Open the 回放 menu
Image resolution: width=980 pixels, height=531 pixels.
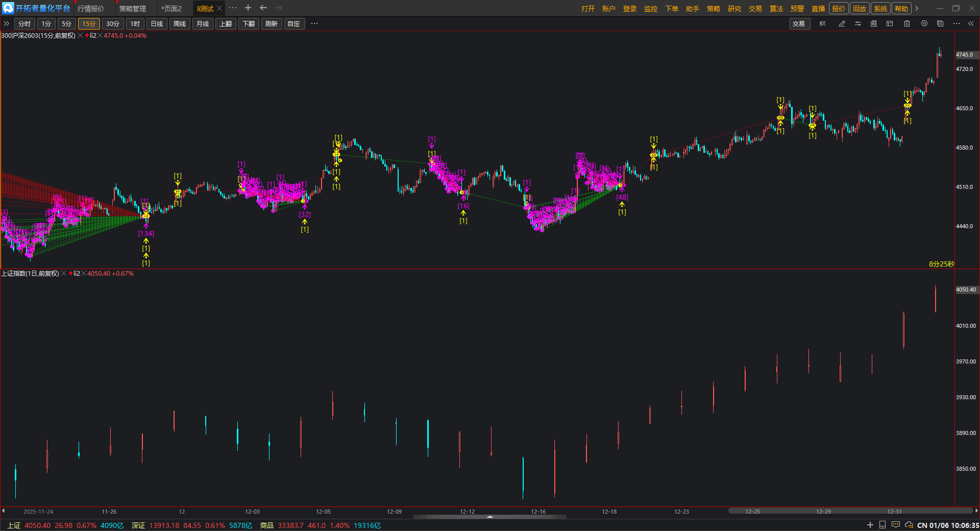click(860, 9)
